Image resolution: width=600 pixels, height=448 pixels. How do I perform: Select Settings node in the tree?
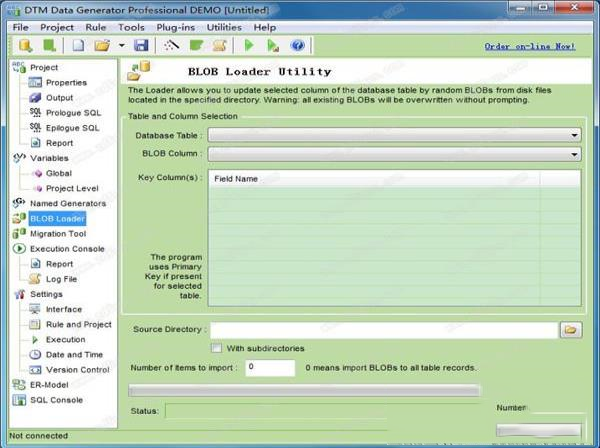pyautogui.click(x=46, y=294)
